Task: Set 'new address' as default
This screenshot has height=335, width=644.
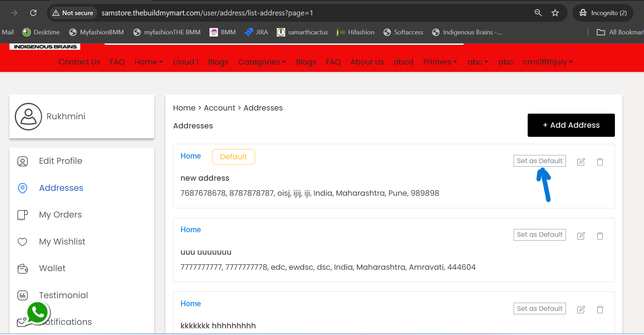Action: point(540,161)
